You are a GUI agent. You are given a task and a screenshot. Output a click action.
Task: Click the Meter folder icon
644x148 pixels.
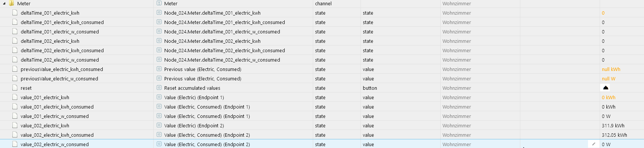click(12, 3)
